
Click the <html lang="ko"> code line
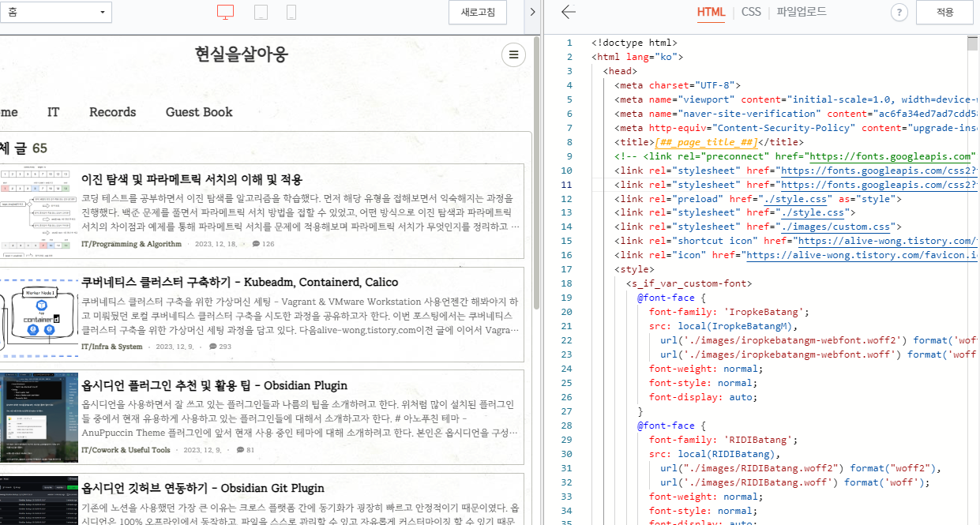click(637, 57)
